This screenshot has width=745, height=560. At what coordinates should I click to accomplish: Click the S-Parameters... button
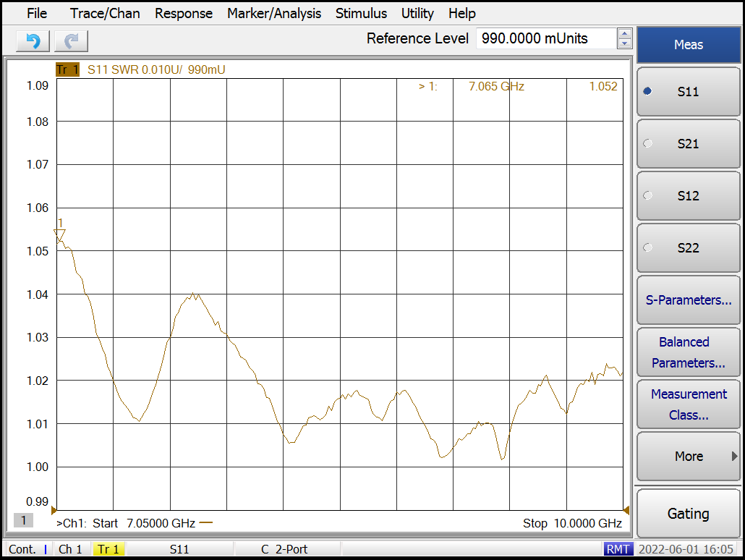tap(688, 300)
